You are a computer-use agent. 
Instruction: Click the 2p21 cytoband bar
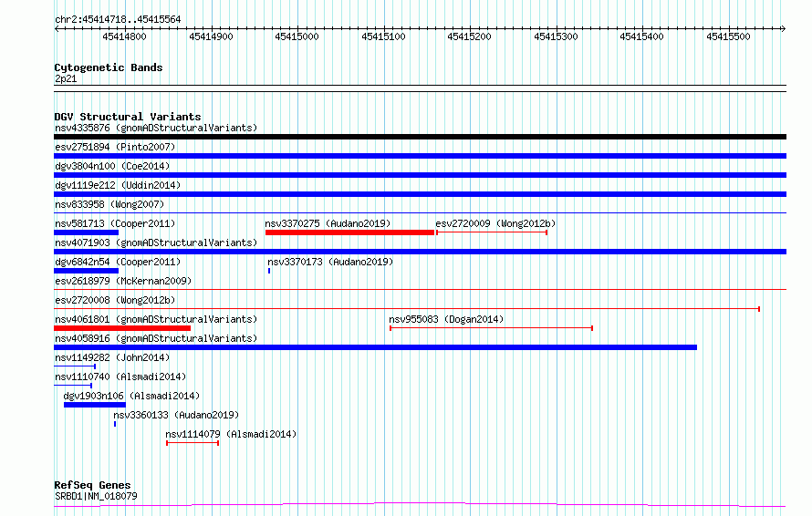click(420, 88)
